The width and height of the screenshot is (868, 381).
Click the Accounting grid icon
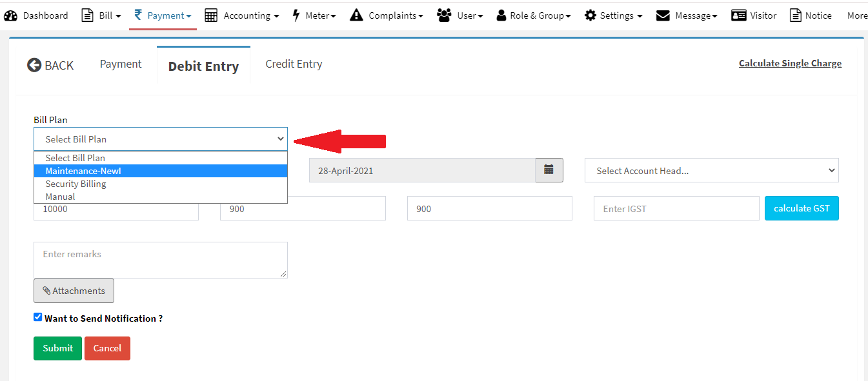click(x=211, y=15)
